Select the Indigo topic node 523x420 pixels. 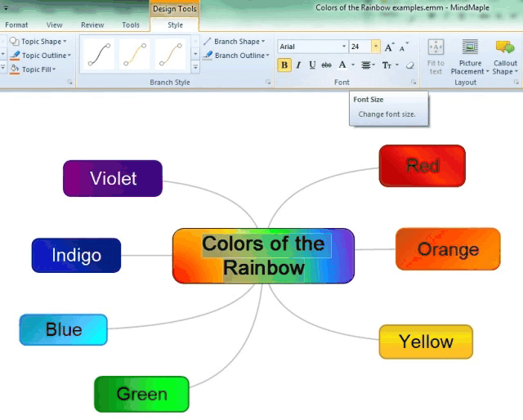76,255
